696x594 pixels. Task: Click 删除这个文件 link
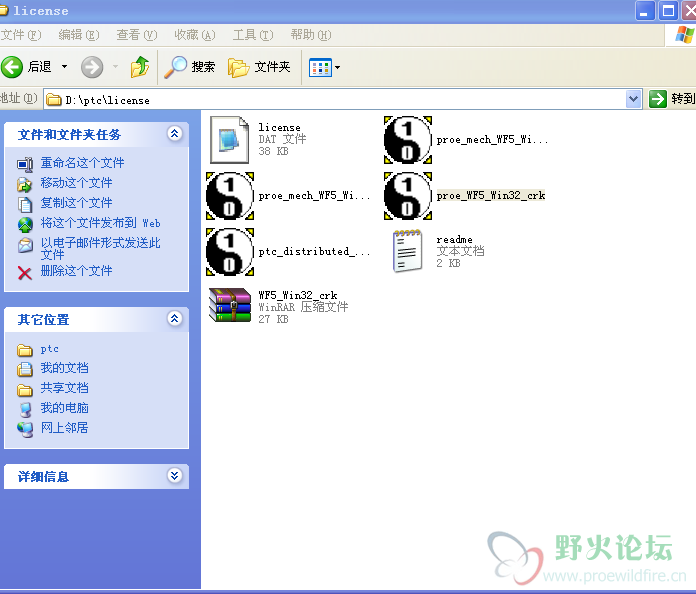(76, 271)
